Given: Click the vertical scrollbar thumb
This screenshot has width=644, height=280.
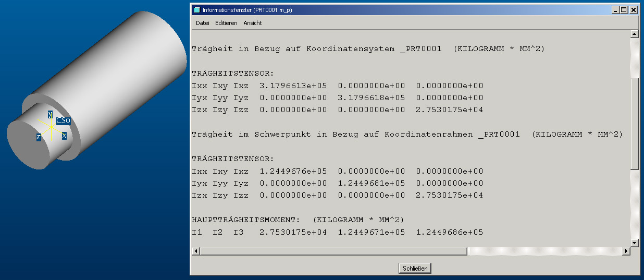Looking at the screenshot, I should tap(635, 124).
